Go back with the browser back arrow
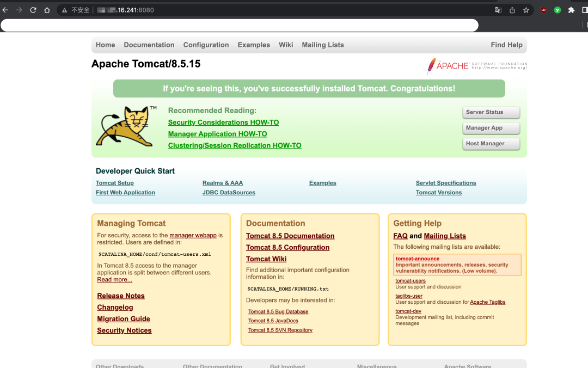The height and width of the screenshot is (368, 588). pyautogui.click(x=5, y=10)
